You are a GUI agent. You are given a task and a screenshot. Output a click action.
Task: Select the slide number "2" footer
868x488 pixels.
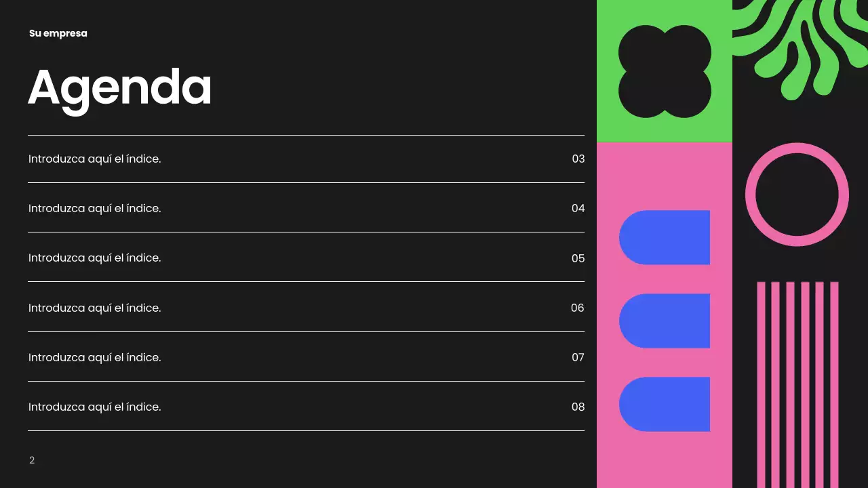click(32, 460)
